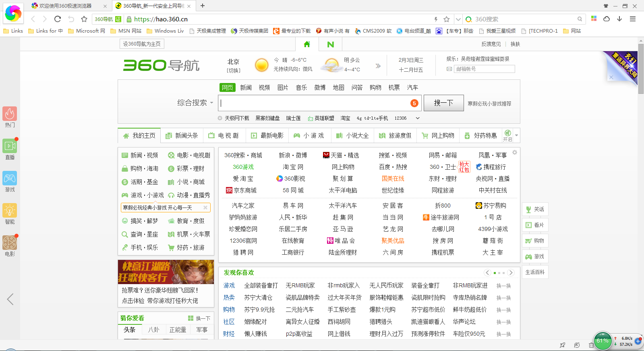644x351 pixels.
Task: Click the cloud sync icon
Action: 607,19
